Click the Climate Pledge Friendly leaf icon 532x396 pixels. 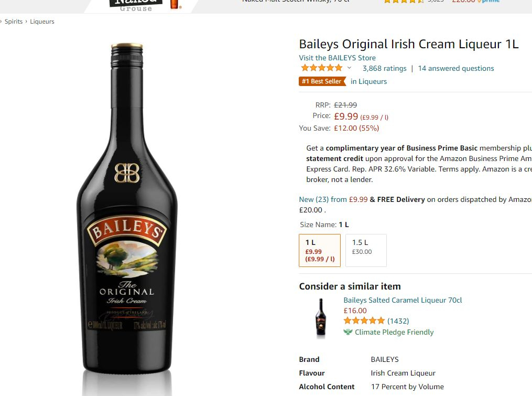348,332
